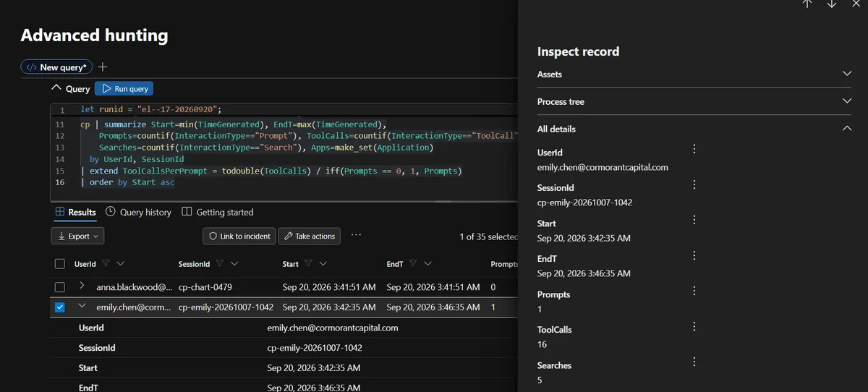The image size is (868, 392).
Task: Open the Start column sort menu
Action: 323,264
